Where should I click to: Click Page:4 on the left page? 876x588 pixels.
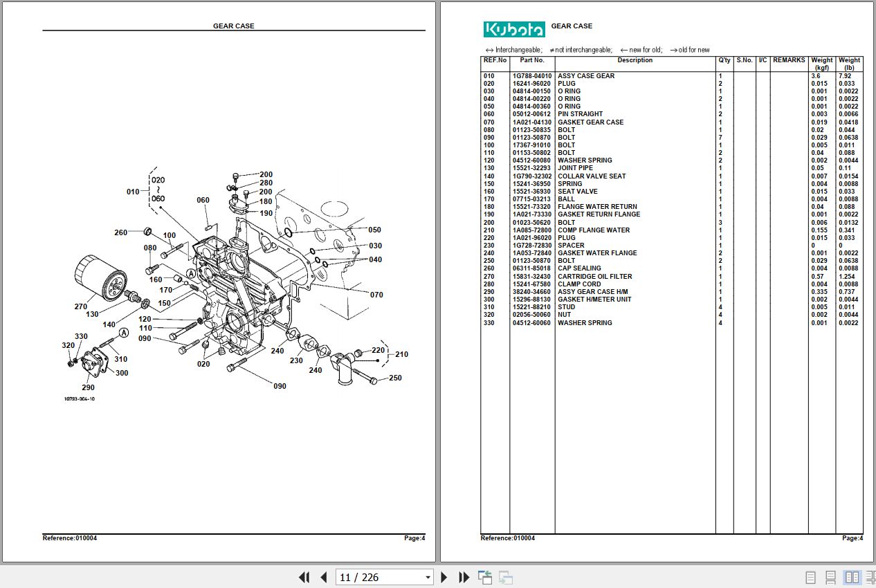click(414, 538)
